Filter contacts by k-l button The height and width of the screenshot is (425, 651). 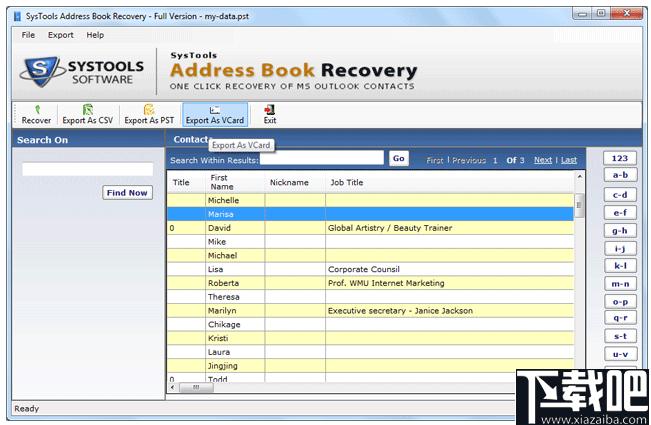620,266
